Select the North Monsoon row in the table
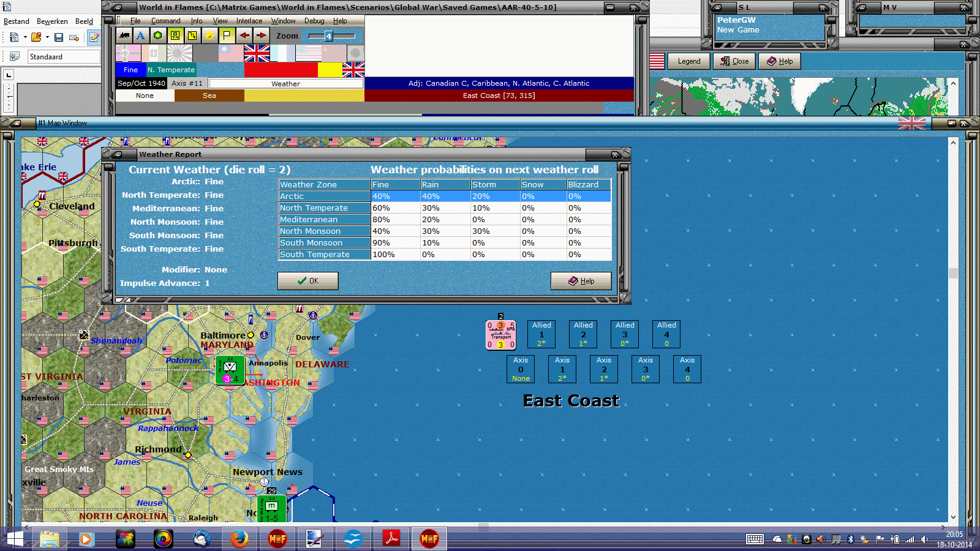This screenshot has width=980, height=551. point(445,231)
